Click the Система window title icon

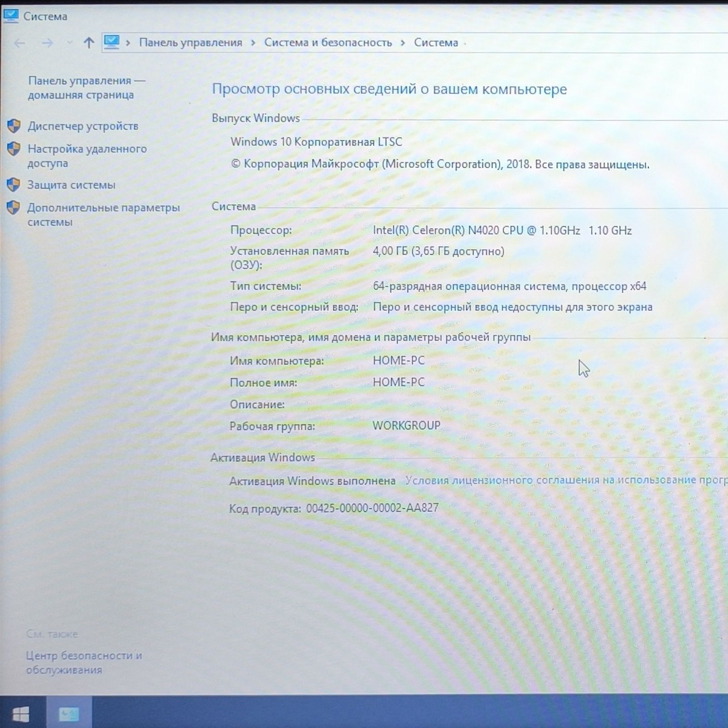(10, 16)
